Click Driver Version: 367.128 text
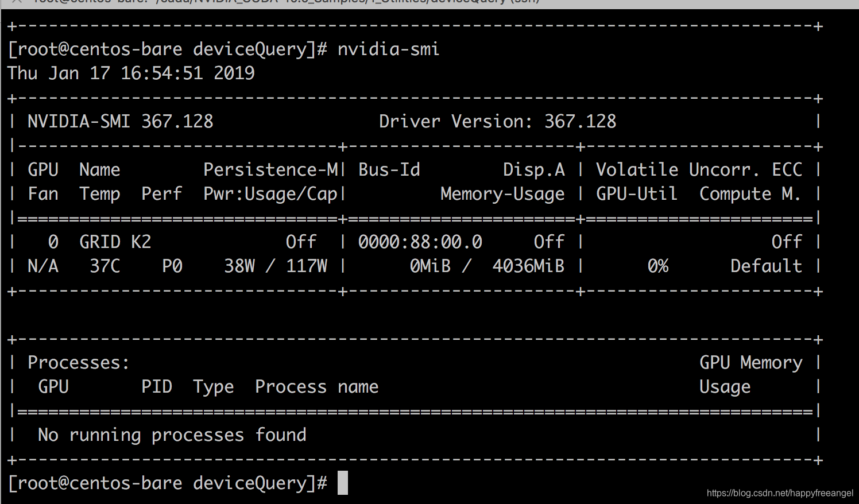 click(x=497, y=122)
